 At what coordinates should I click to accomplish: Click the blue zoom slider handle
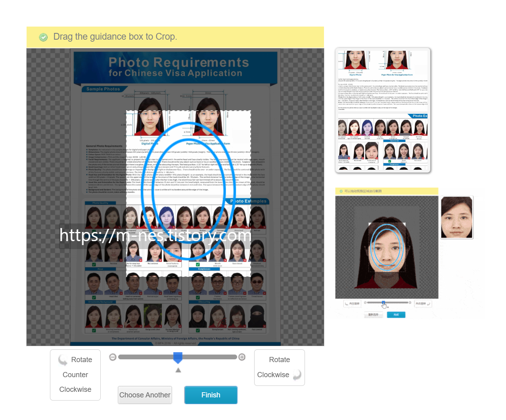pos(178,357)
